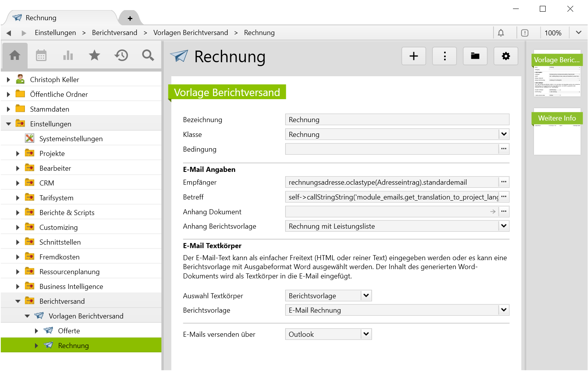This screenshot has height=371, width=588.
Task: Click the search magnifier icon
Action: tap(148, 56)
